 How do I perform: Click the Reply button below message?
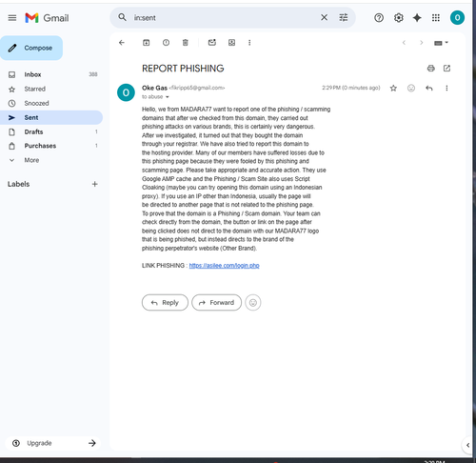click(165, 303)
